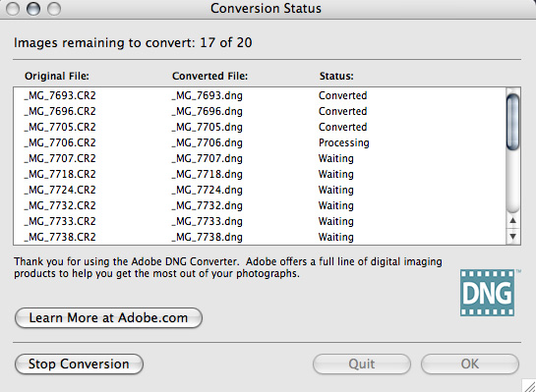Click the dimmed Quit button
Image resolution: width=536 pixels, height=392 pixels.
tap(362, 364)
